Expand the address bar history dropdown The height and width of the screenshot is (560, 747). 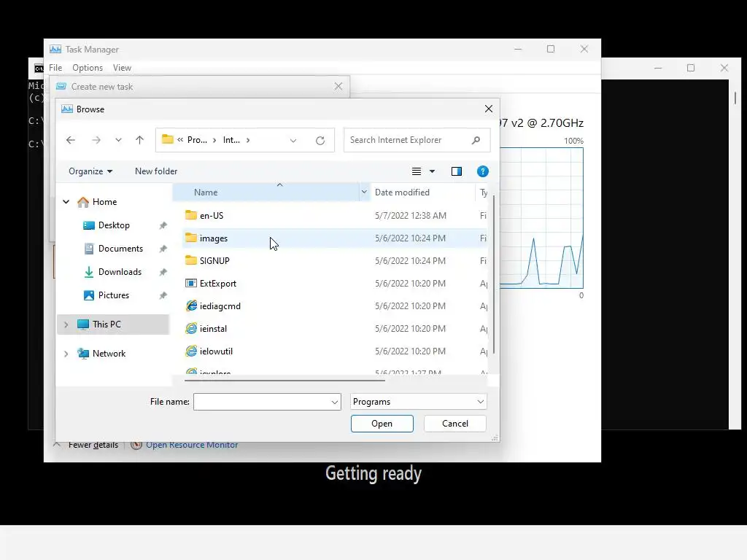click(x=293, y=141)
